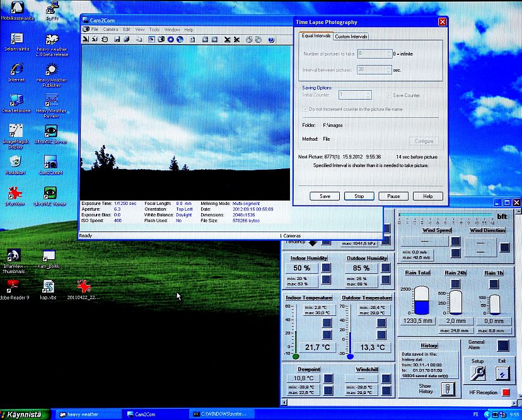This screenshot has height=420, width=522.
Task: Open UltraVNC Viewer desktop icon
Action: pos(50,192)
